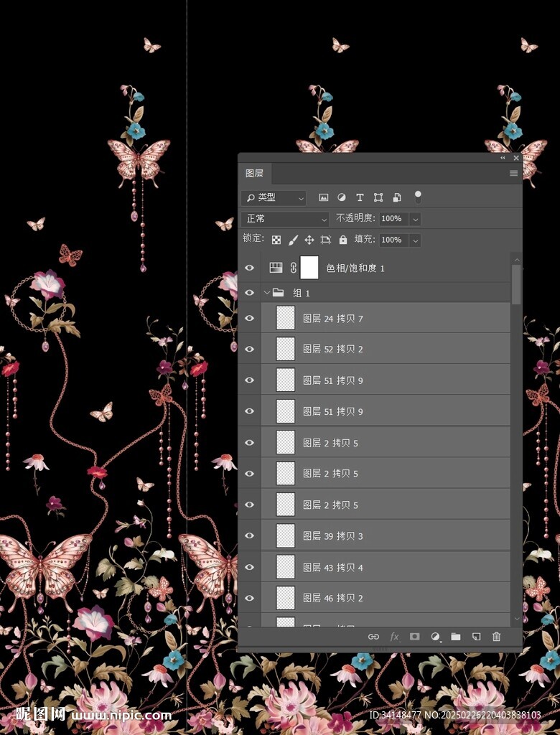Open the blend mode 正常 dropdown

coord(285,219)
